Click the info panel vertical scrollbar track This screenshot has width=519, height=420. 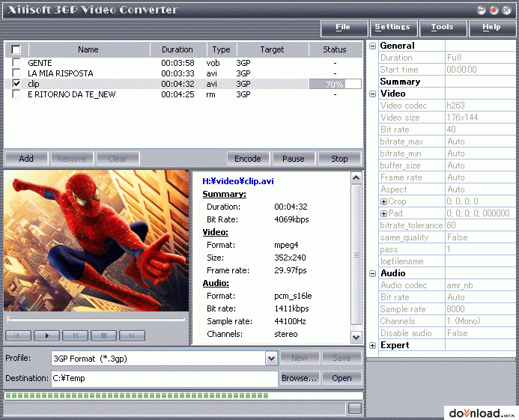[356, 258]
